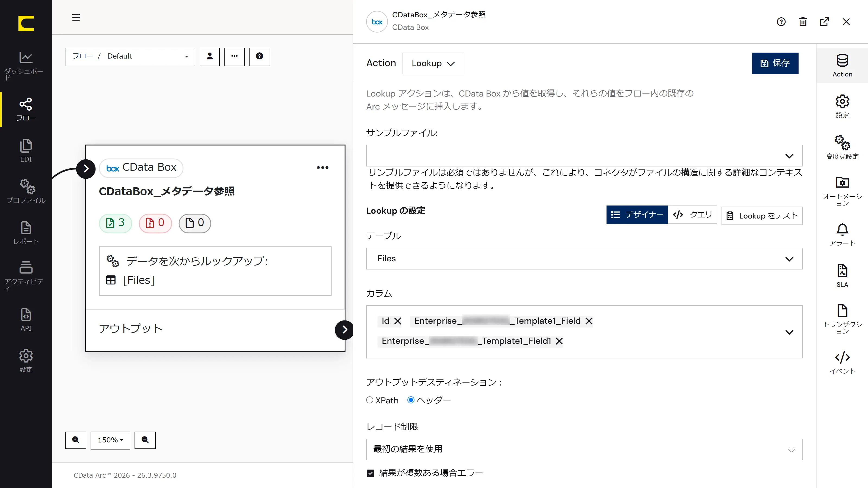Click the 保存 save button
Image resolution: width=868 pixels, height=488 pixels.
point(775,63)
